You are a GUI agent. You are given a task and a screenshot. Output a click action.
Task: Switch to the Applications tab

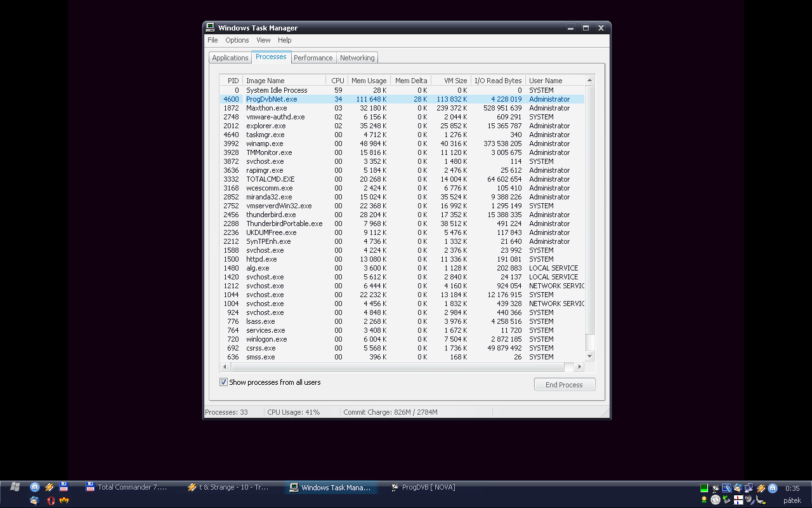230,58
